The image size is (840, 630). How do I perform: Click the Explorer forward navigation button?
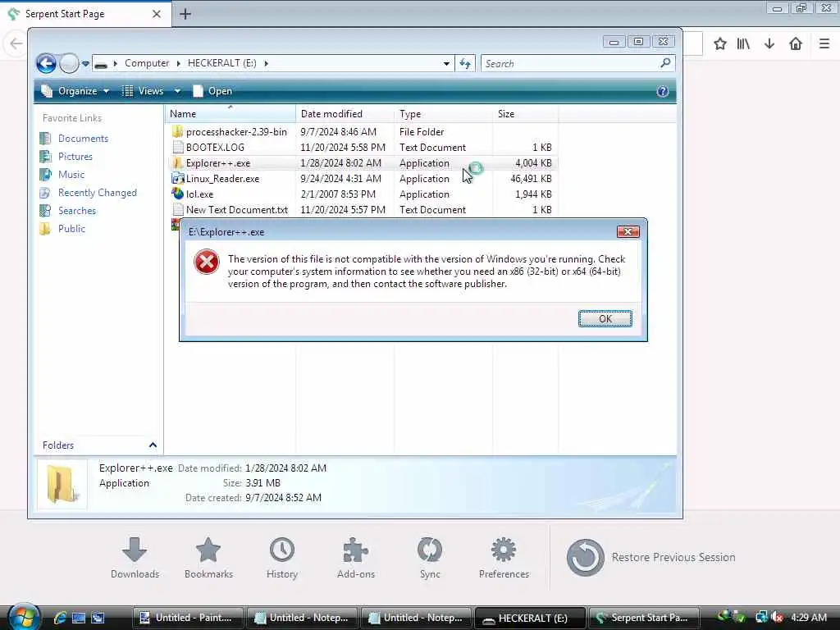click(69, 63)
